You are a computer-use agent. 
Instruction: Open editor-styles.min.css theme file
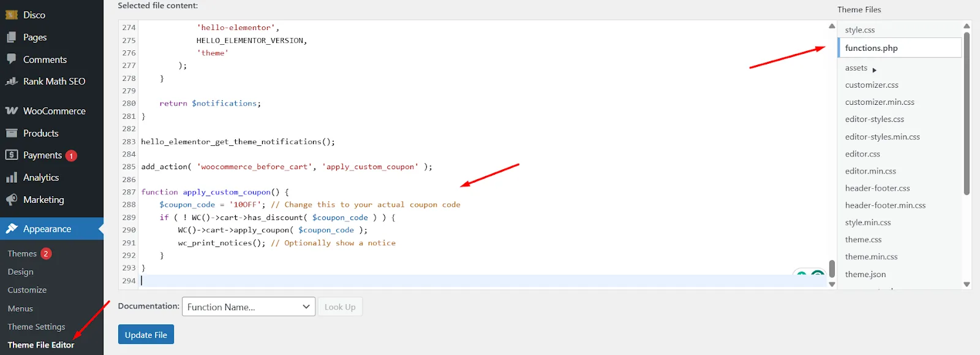[x=883, y=137]
